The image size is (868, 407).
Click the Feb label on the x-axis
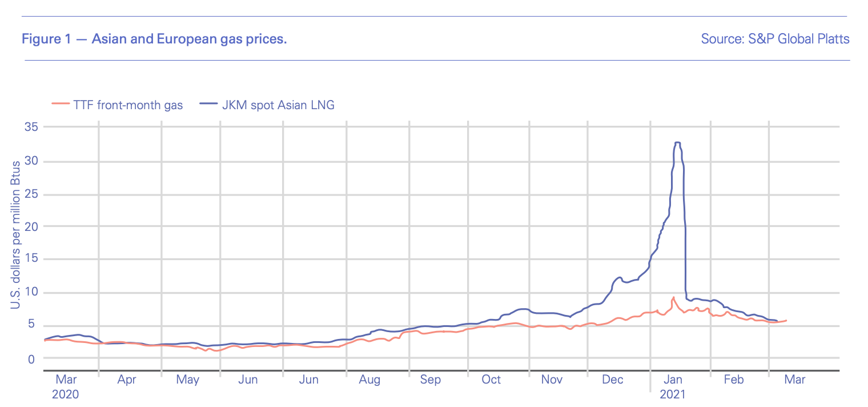coord(733,380)
